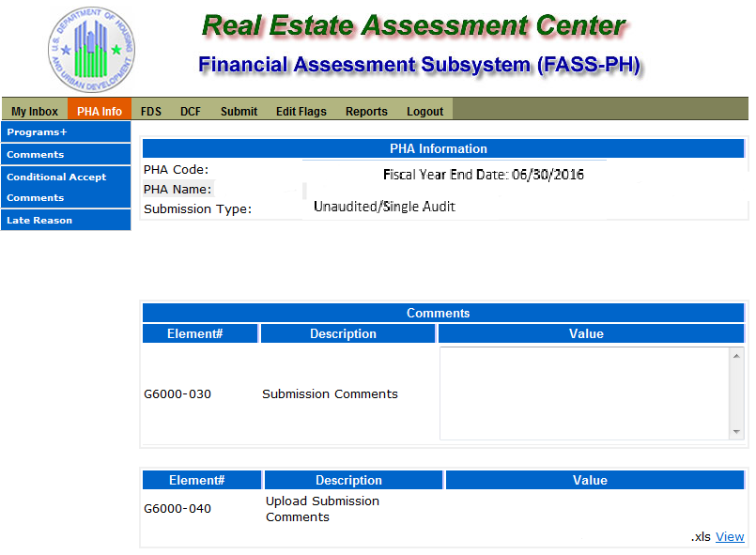Log out using the Logout tab
The width and height of the screenshot is (756, 555).
coord(424,111)
